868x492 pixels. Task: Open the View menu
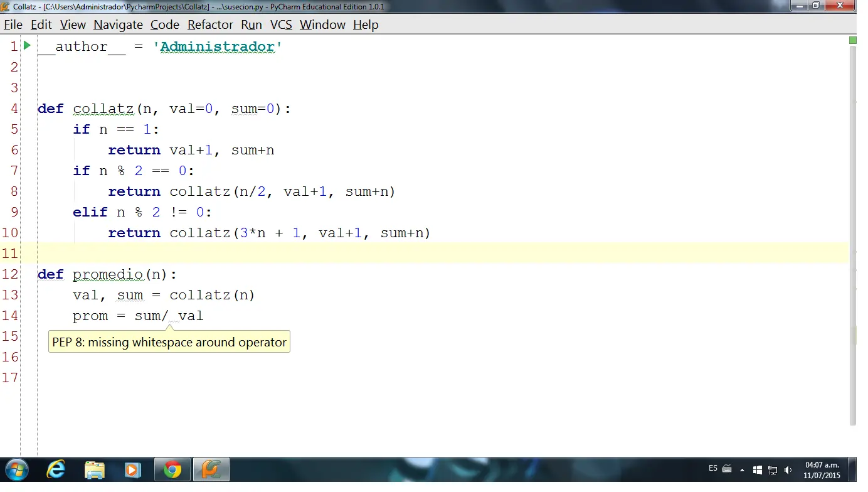[73, 24]
